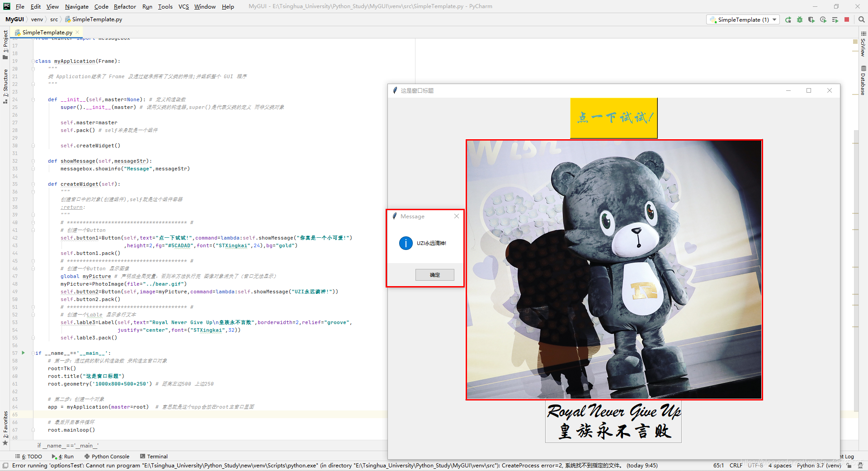Click the line separator CRLF in status bar

(736, 466)
